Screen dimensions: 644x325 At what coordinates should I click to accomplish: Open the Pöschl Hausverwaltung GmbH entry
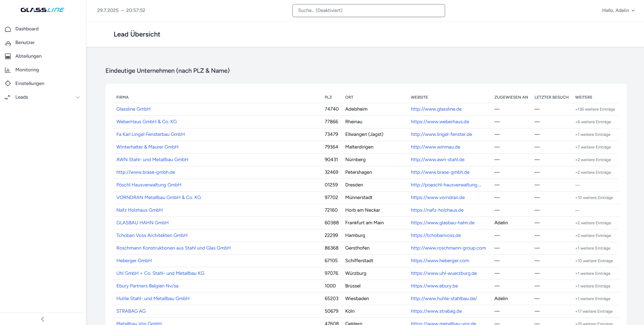click(x=149, y=185)
